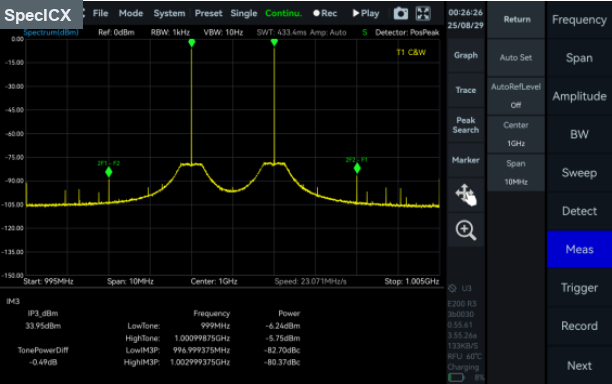This screenshot has height=384, width=612.
Task: Open the Trigger menu
Action: pos(579,288)
